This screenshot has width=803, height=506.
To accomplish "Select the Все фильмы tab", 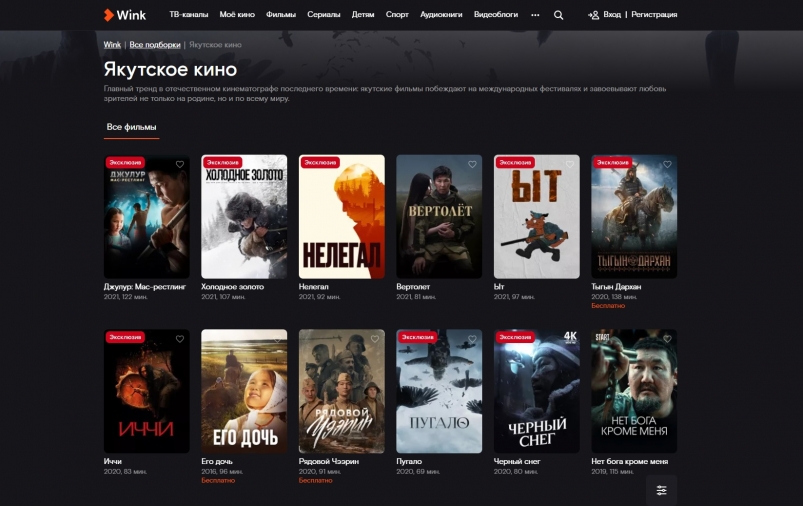I will coord(132,127).
